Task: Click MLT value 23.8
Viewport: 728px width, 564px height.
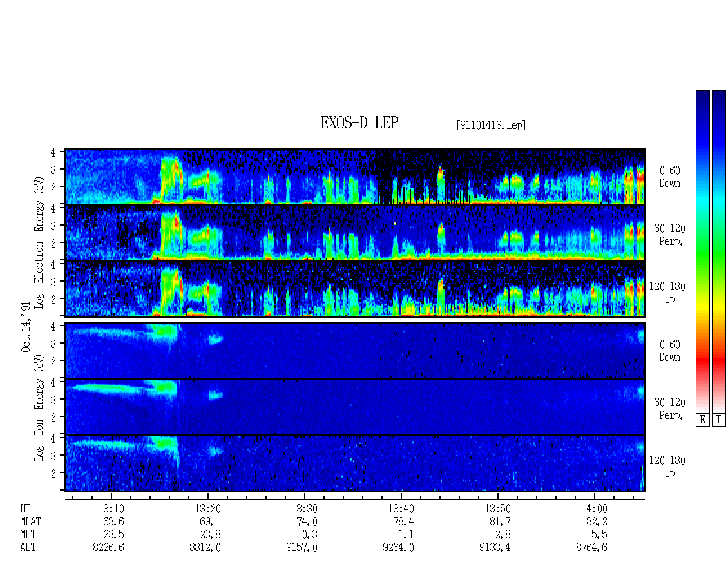Action: (210, 535)
